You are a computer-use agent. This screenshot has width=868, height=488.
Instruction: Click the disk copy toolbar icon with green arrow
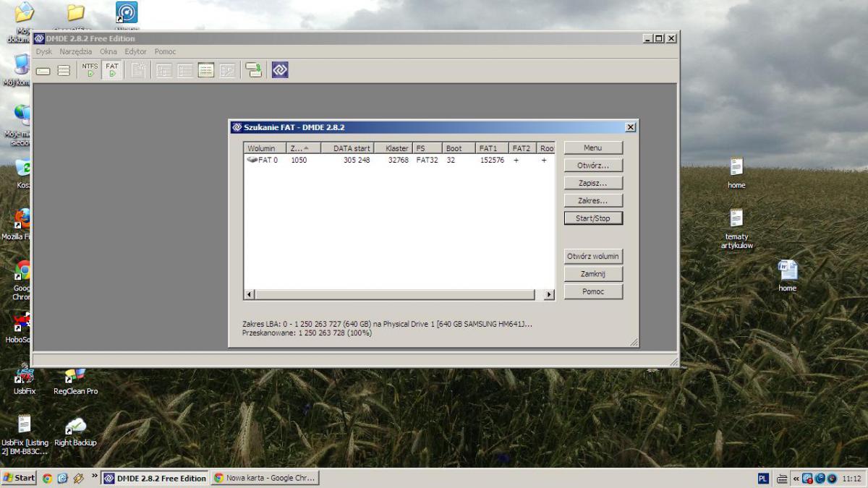[253, 70]
